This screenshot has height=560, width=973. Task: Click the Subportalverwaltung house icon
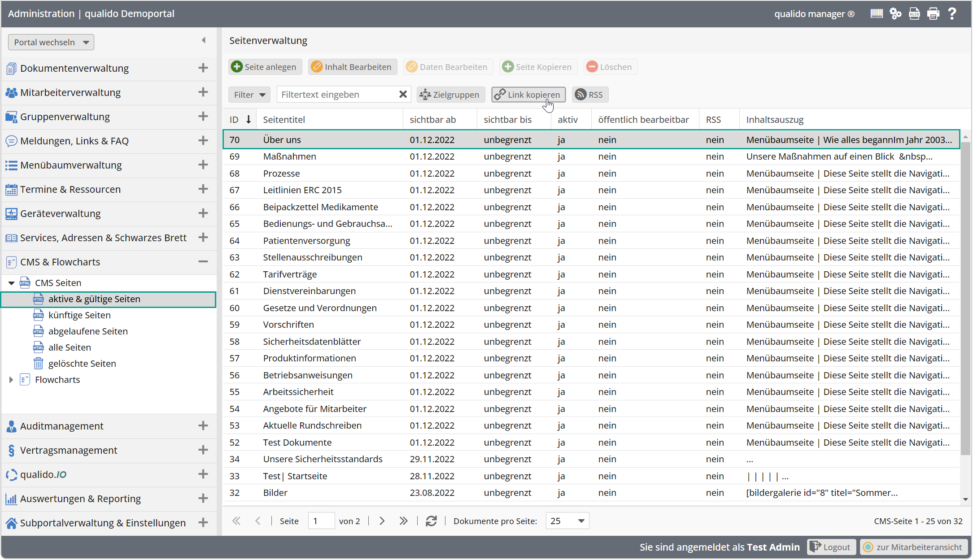click(11, 523)
